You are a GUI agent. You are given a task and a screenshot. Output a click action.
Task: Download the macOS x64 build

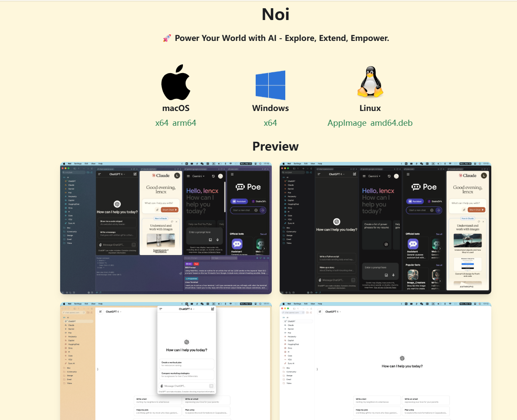tap(162, 123)
